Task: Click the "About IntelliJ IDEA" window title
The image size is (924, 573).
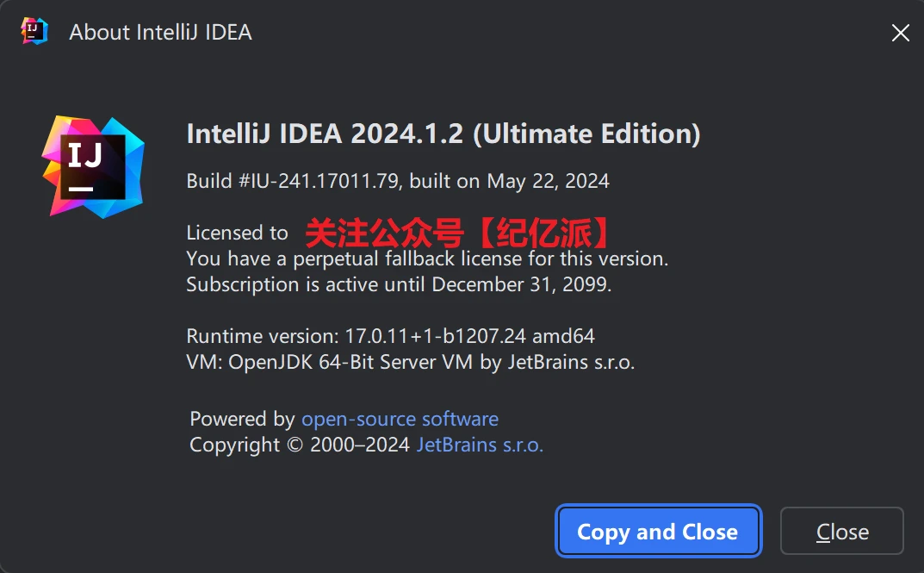Action: coord(160,33)
